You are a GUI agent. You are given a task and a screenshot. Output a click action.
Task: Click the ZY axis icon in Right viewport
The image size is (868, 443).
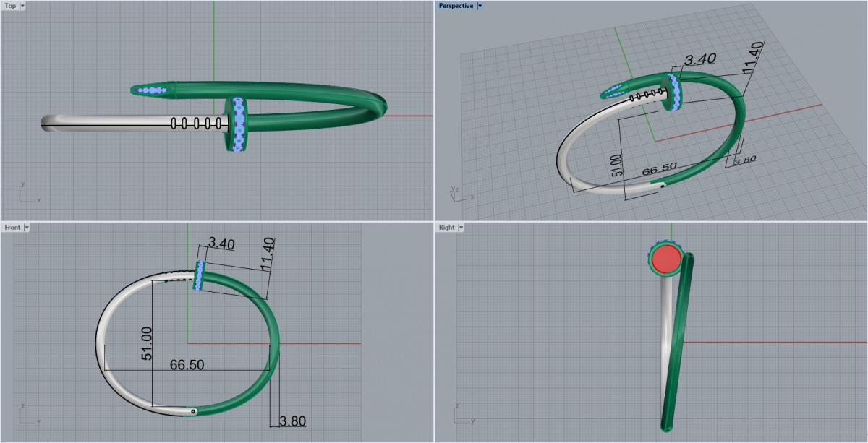[461, 416]
